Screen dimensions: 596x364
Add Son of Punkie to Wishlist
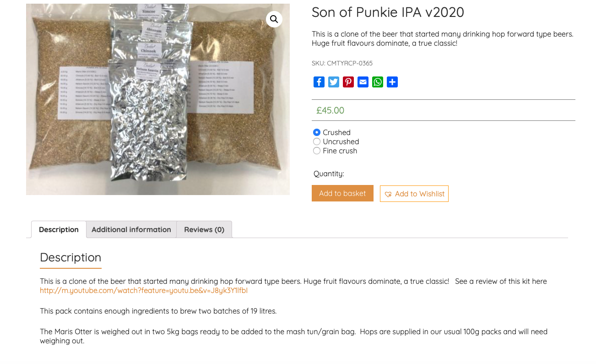coord(414,194)
